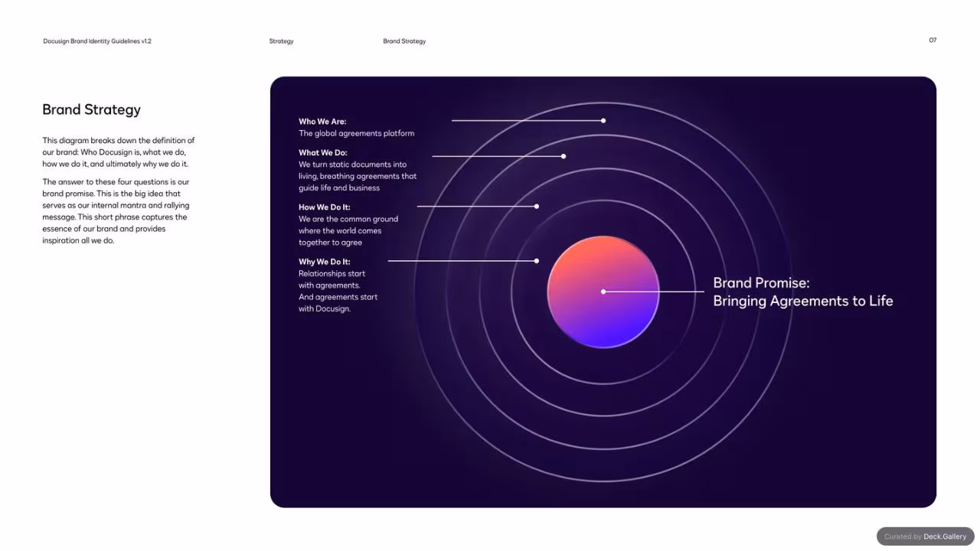Click the gradient sphere at the diagram's center
980x551 pixels.
coord(603,292)
